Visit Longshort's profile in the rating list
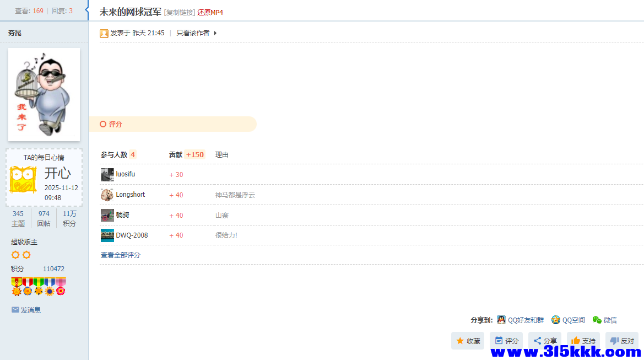The image size is (644, 360). click(130, 195)
